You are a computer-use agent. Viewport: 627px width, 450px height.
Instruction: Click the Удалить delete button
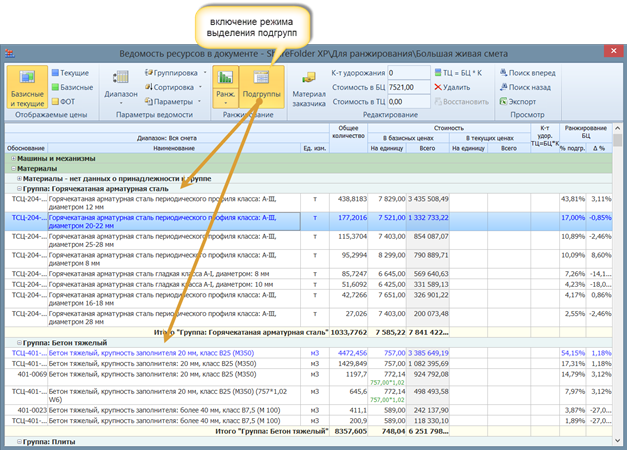pos(452,87)
